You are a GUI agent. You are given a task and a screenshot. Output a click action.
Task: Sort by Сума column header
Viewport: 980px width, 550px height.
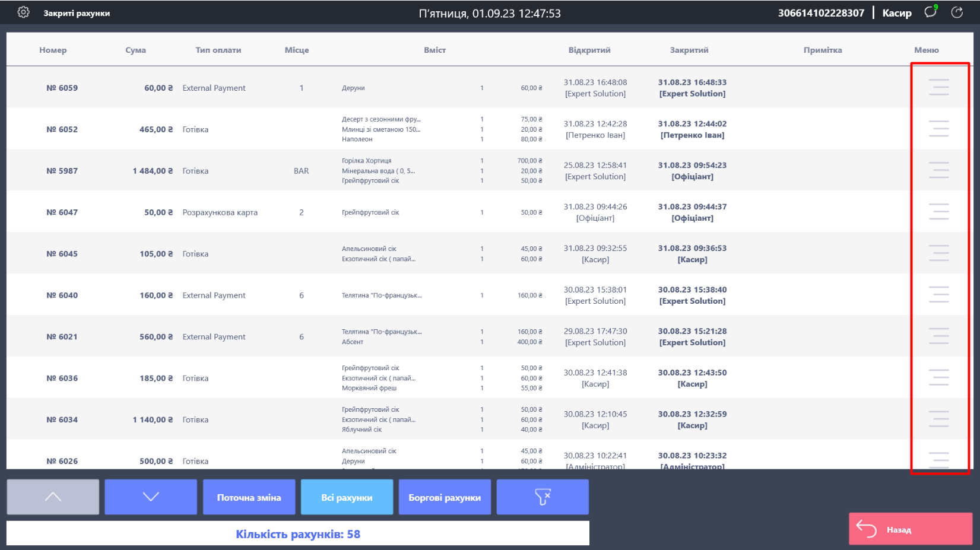tap(135, 50)
